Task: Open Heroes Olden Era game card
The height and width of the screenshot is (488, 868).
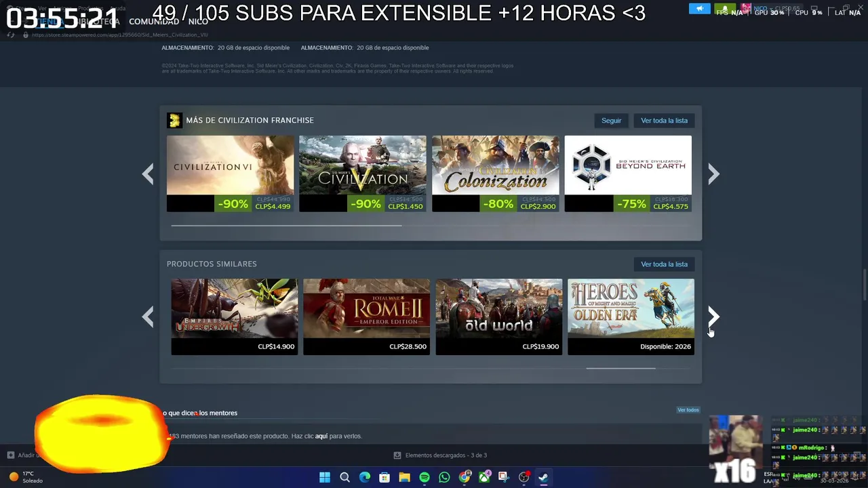Action: coord(631,317)
